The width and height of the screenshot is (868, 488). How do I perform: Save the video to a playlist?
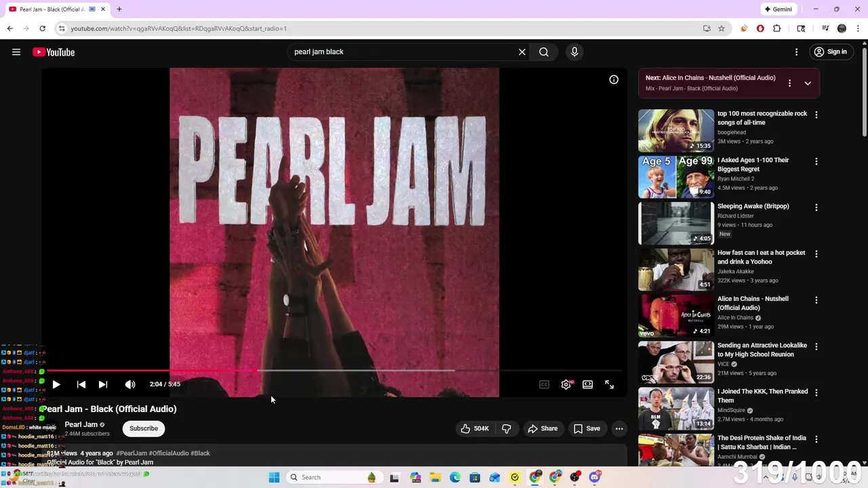pyautogui.click(x=587, y=428)
